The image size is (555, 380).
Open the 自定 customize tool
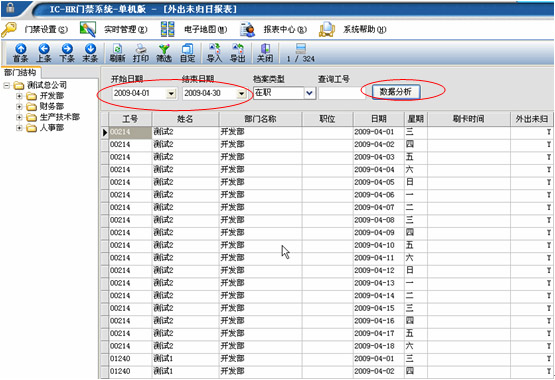(187, 53)
